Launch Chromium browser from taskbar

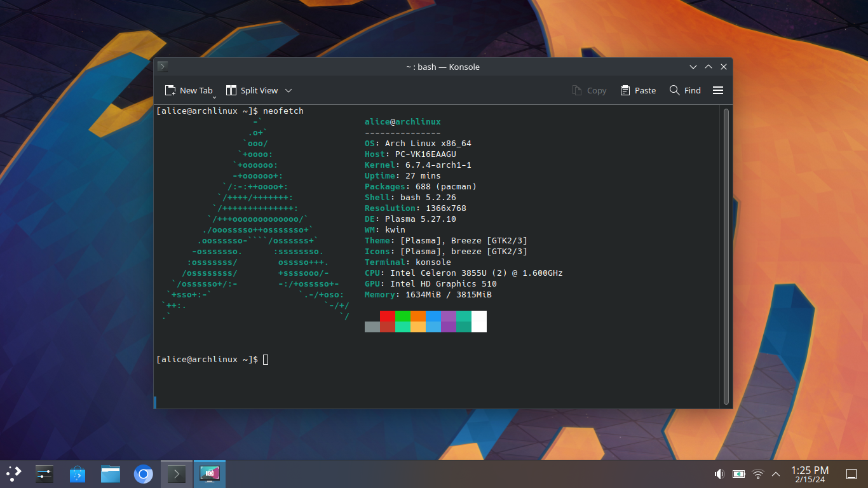pos(144,473)
